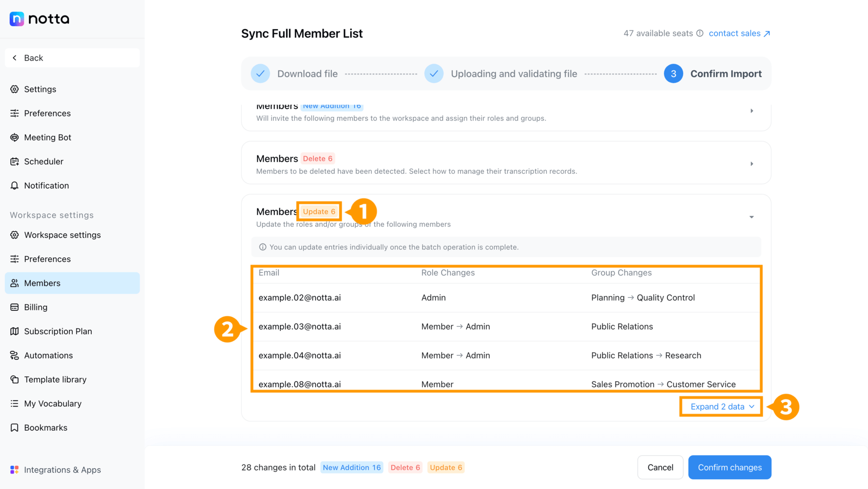868x489 pixels.
Task: Open Settings via gear icon
Action: (x=14, y=89)
